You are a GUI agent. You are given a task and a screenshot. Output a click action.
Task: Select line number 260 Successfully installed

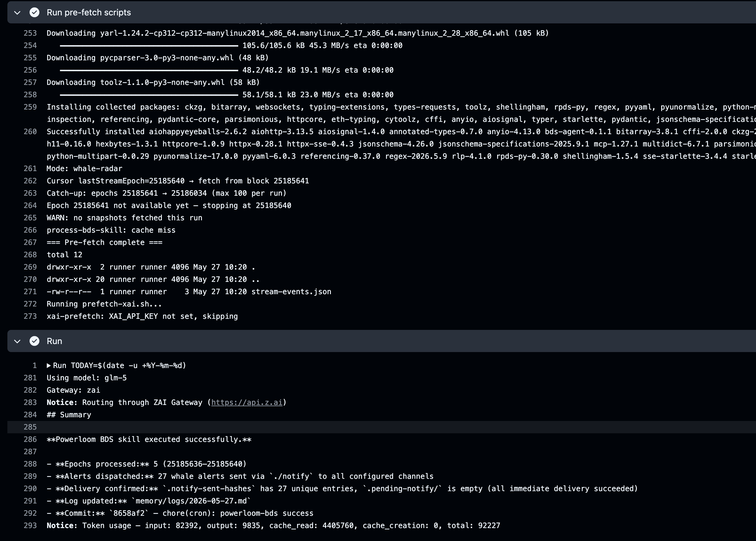(30, 132)
